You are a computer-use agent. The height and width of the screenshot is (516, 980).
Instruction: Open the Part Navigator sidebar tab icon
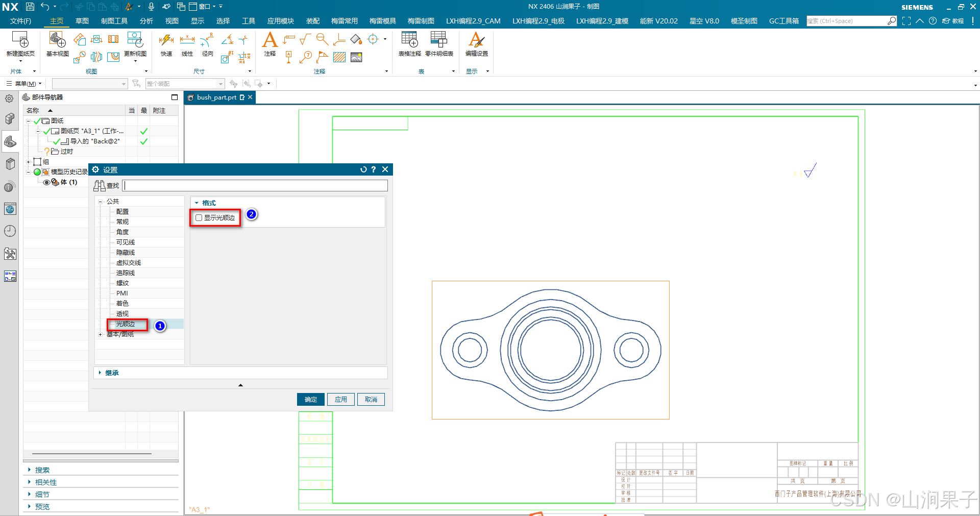(x=10, y=141)
